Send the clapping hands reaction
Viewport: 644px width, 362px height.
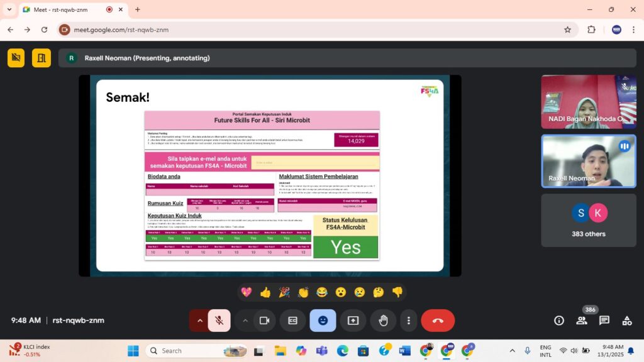coord(303,292)
